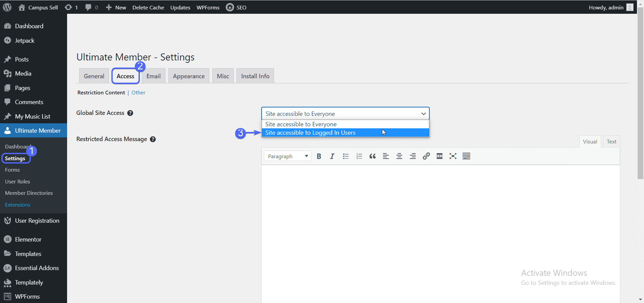Apply blockquote formatting
This screenshot has width=644, height=303.
pos(373,156)
